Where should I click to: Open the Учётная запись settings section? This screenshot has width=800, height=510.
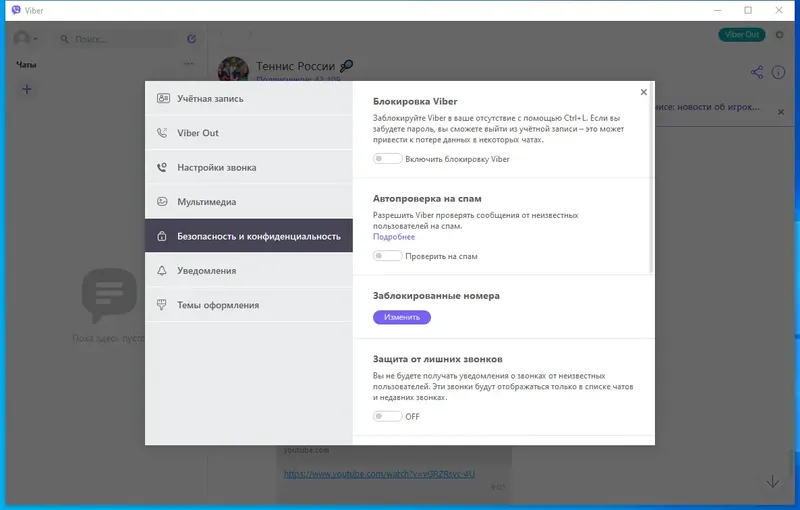pos(248,98)
